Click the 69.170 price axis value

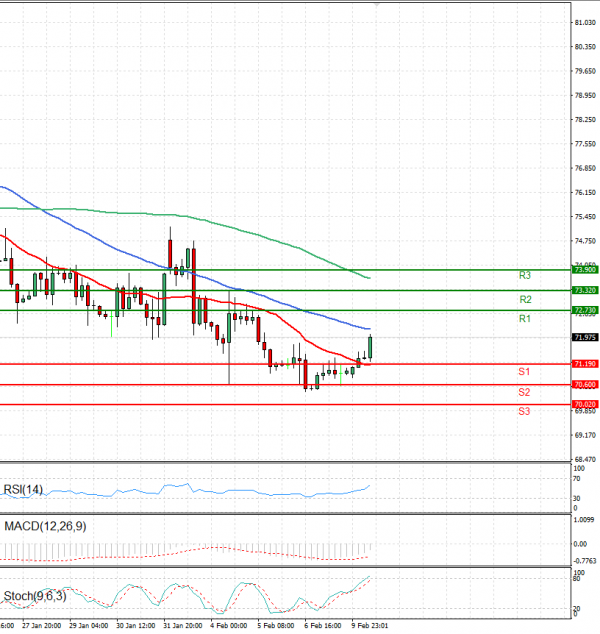coord(585,435)
